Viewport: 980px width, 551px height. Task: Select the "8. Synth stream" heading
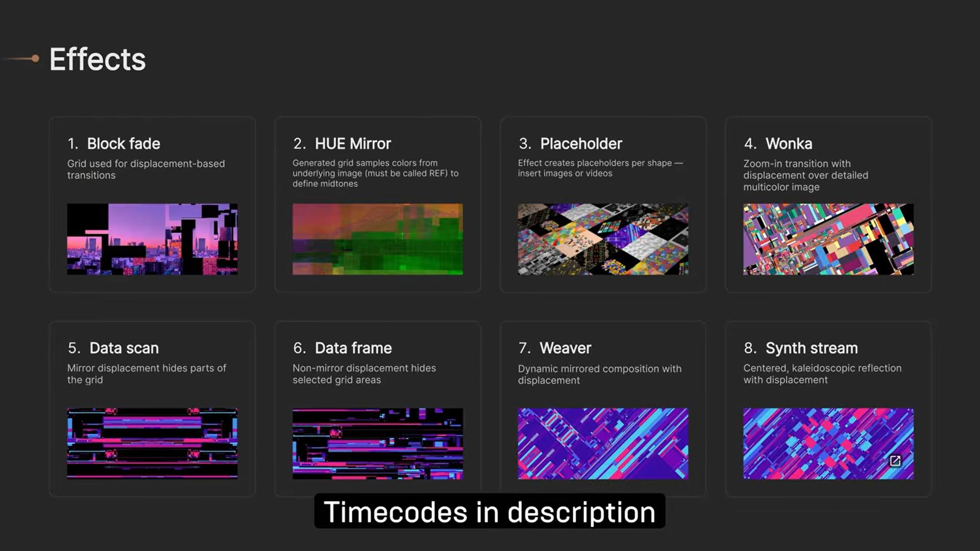point(800,348)
